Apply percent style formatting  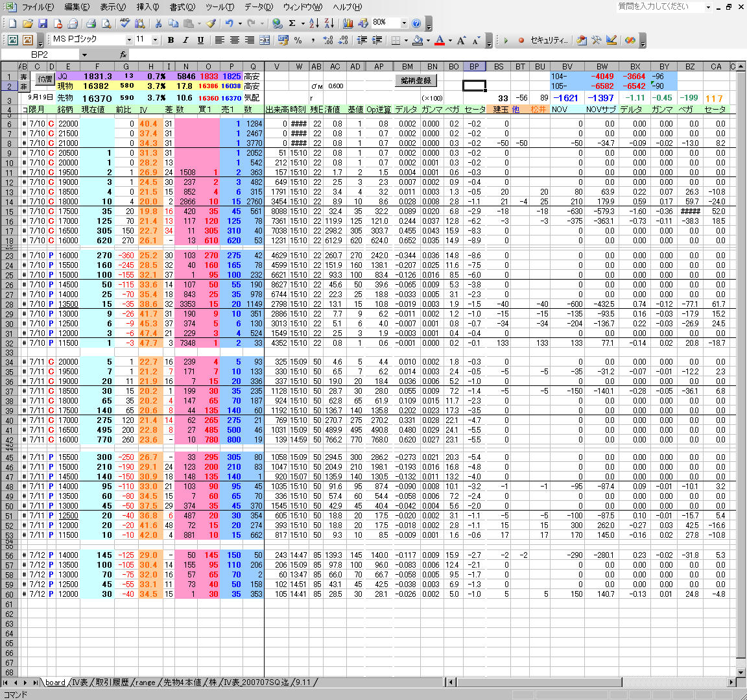[298, 40]
